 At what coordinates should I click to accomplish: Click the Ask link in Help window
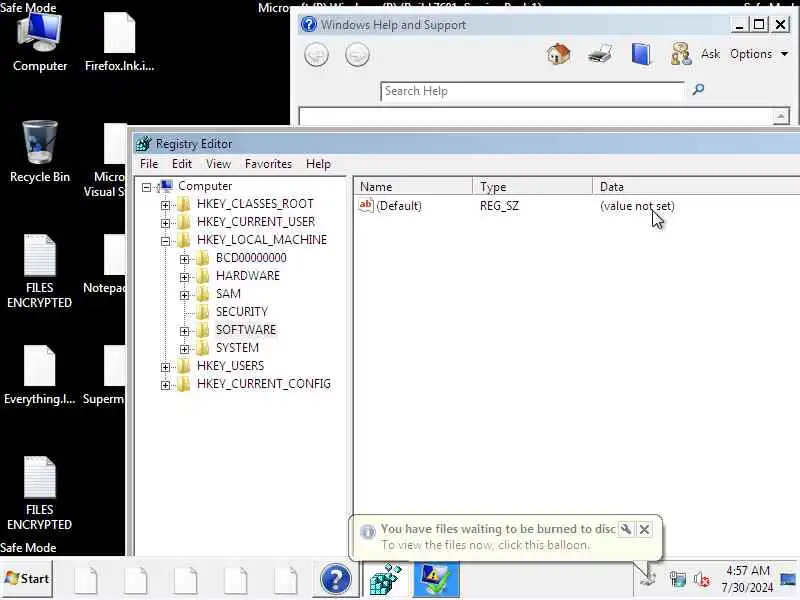[x=710, y=54]
